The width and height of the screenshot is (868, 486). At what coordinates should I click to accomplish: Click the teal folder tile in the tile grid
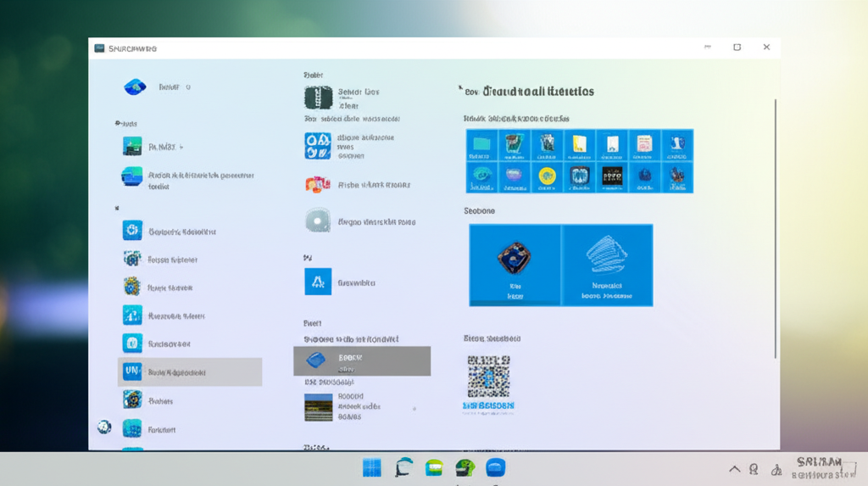pyautogui.click(x=481, y=145)
